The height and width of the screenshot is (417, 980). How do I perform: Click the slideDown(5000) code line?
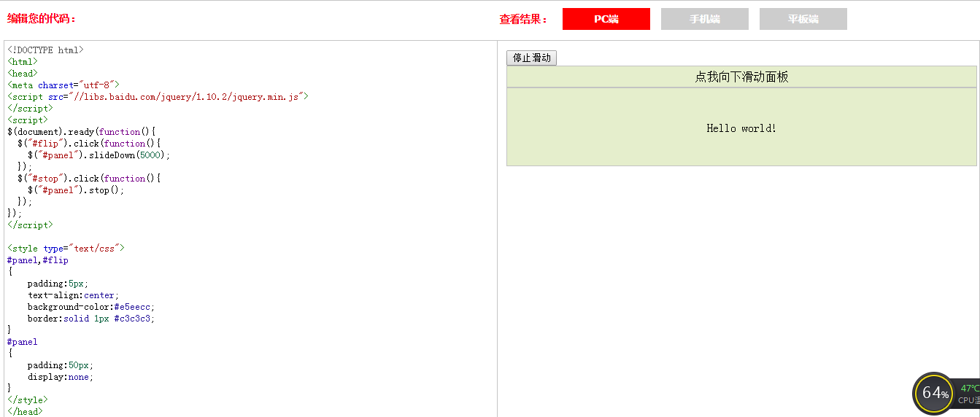pos(99,155)
